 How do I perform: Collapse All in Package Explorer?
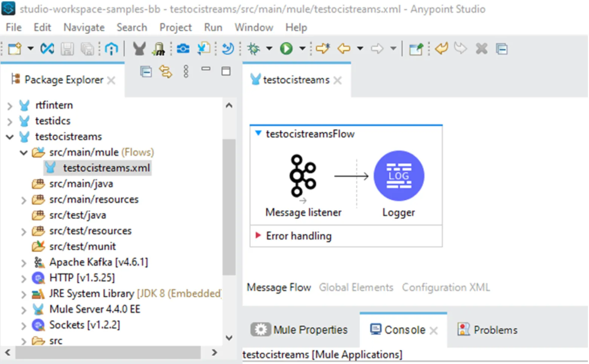(x=146, y=71)
